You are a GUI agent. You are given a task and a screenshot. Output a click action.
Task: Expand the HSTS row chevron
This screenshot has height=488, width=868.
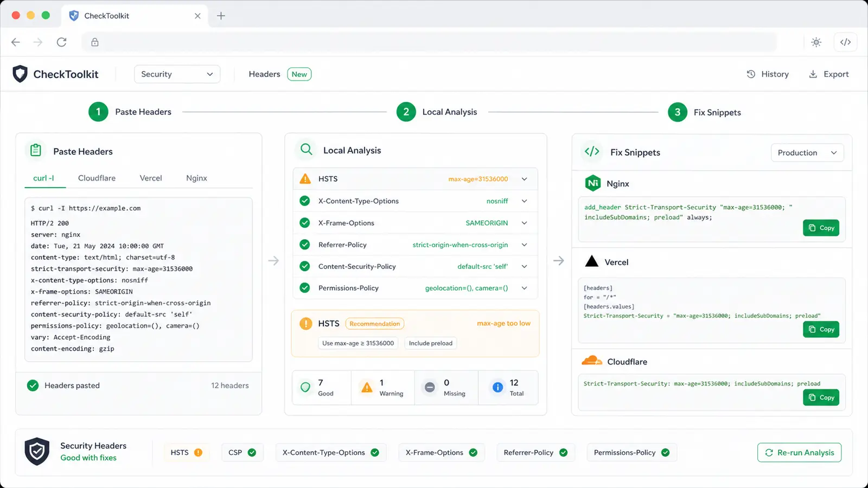click(525, 179)
